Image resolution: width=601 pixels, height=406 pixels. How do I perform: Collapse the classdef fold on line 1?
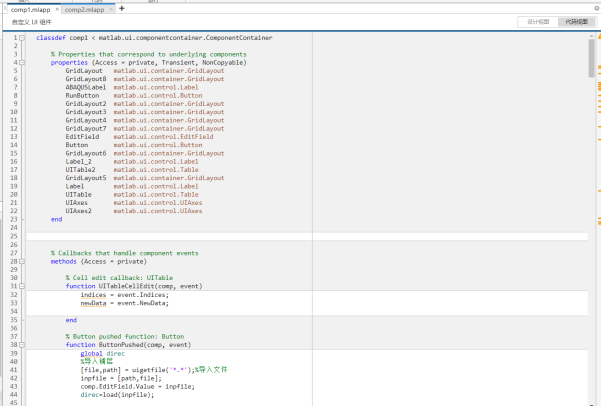click(21, 37)
